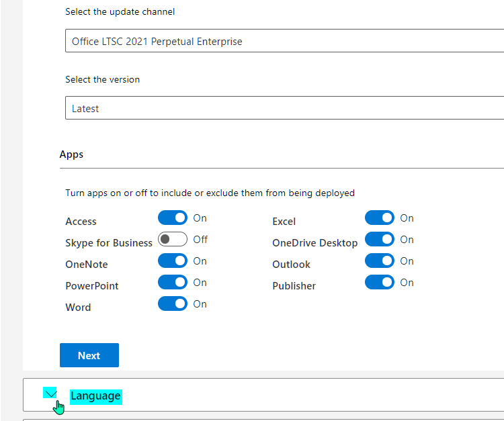The image size is (504, 421).
Task: Click the 'Select the version' label
Action: click(103, 80)
